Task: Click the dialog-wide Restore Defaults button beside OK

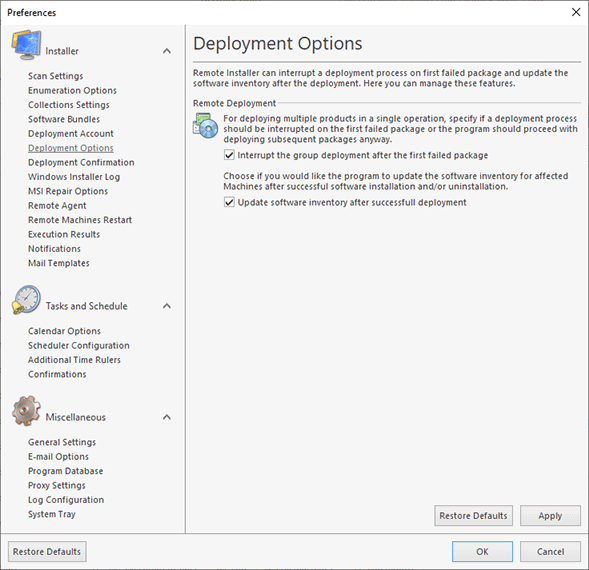Action: click(x=47, y=552)
